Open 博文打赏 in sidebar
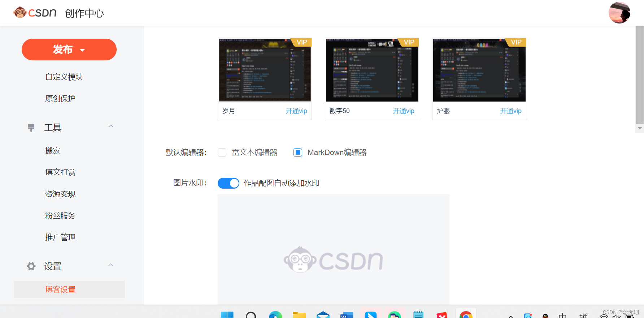 point(60,172)
